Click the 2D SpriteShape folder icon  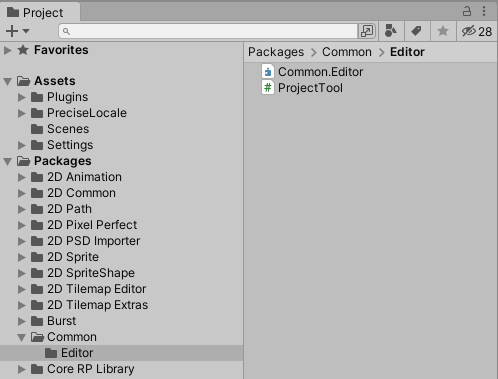click(x=37, y=273)
